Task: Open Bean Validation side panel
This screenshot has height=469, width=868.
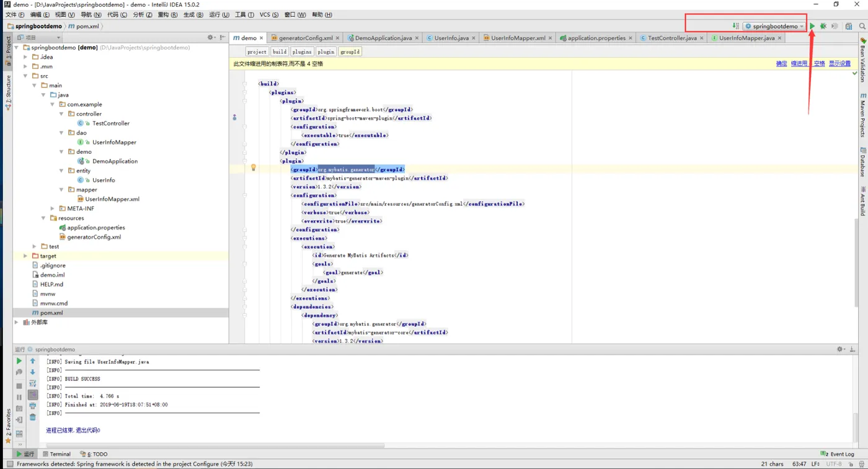Action: click(x=862, y=60)
